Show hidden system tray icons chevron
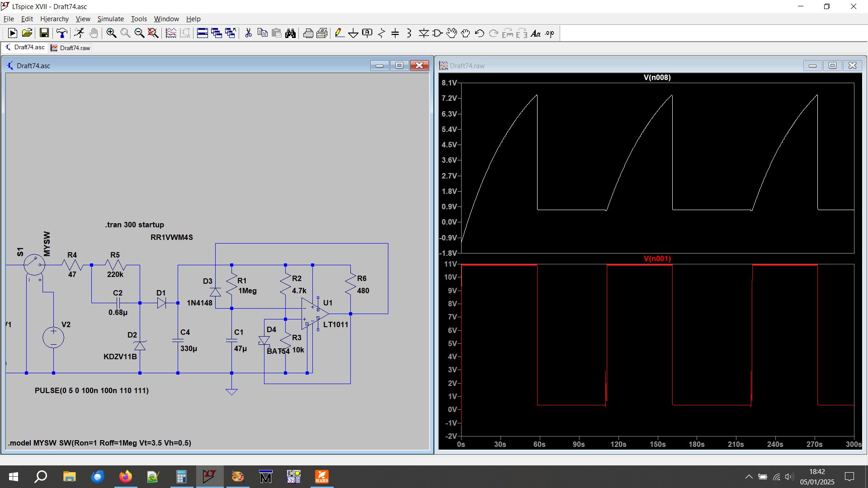 click(749, 477)
